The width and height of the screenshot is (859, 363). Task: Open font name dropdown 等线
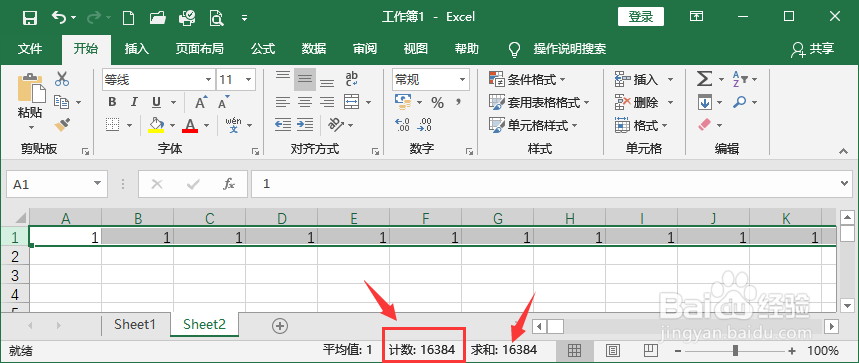(208, 80)
